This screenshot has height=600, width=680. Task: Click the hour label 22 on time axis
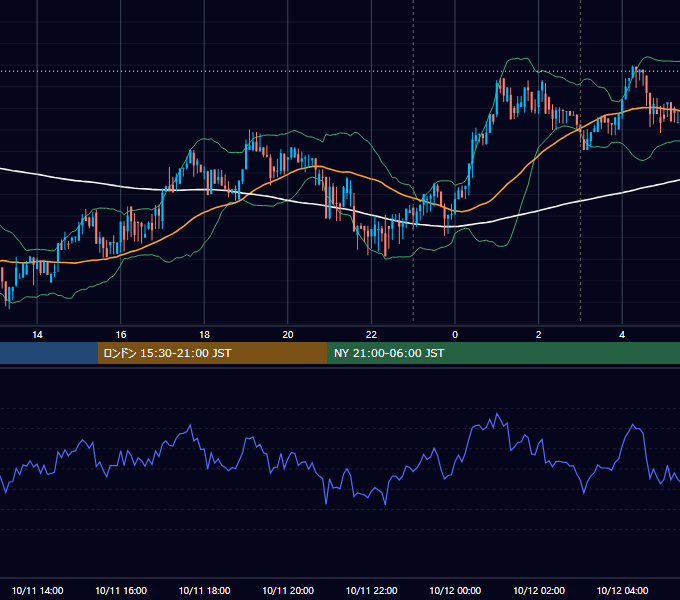click(x=371, y=335)
